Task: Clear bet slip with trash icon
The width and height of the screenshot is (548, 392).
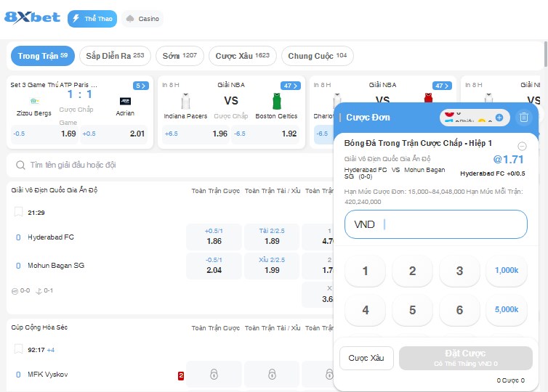Action: coord(523,118)
